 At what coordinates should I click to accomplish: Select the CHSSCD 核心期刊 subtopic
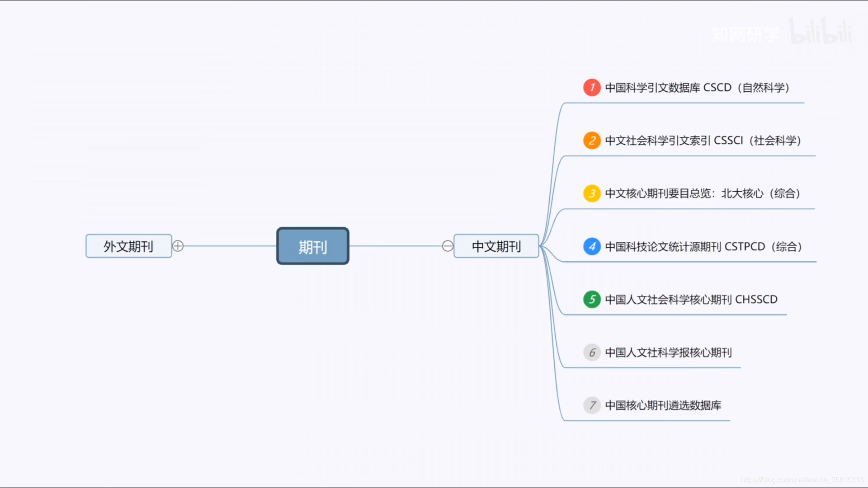691,300
